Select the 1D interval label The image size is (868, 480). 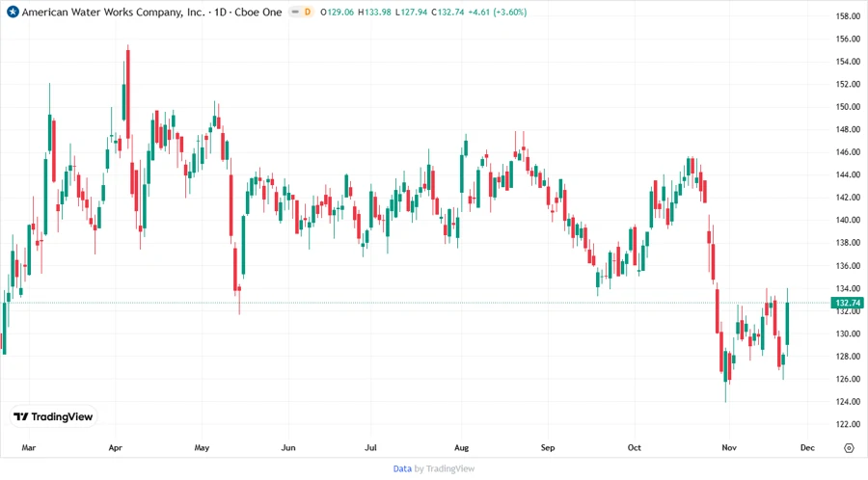coord(220,12)
